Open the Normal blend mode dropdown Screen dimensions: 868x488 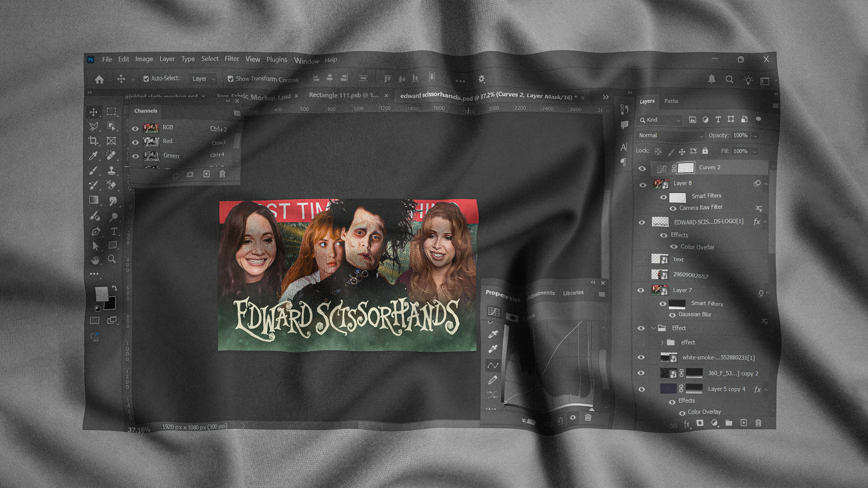[670, 135]
